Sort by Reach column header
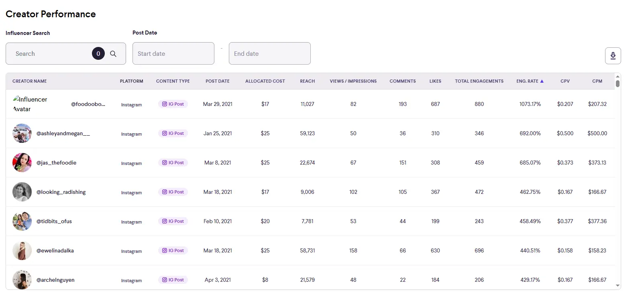This screenshot has width=644, height=297. point(308,81)
